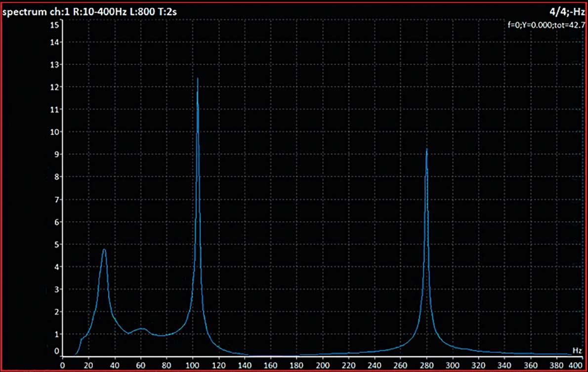Click the x-axis label '40'
588x372 pixels.
(114, 365)
